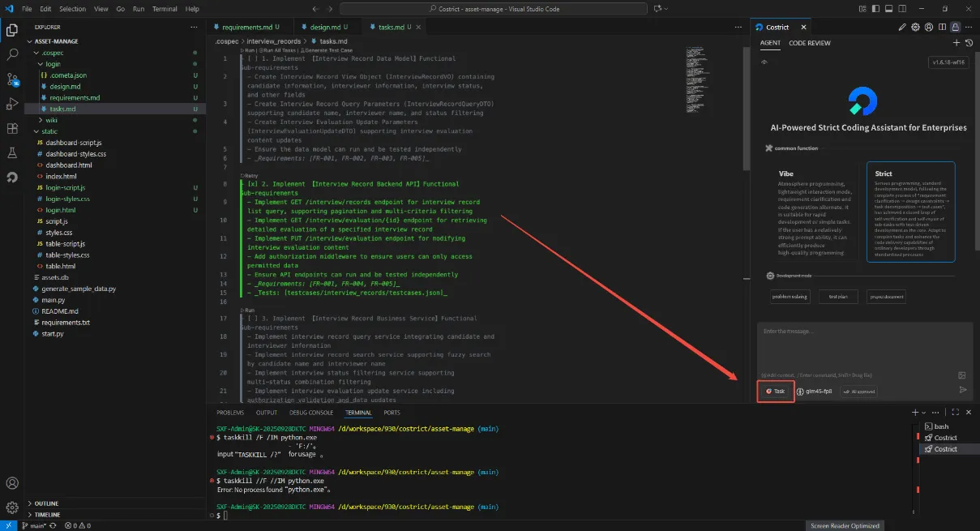Viewport: 980px width, 531px height.
Task: Open the Search view in activity bar
Action: tap(12, 56)
